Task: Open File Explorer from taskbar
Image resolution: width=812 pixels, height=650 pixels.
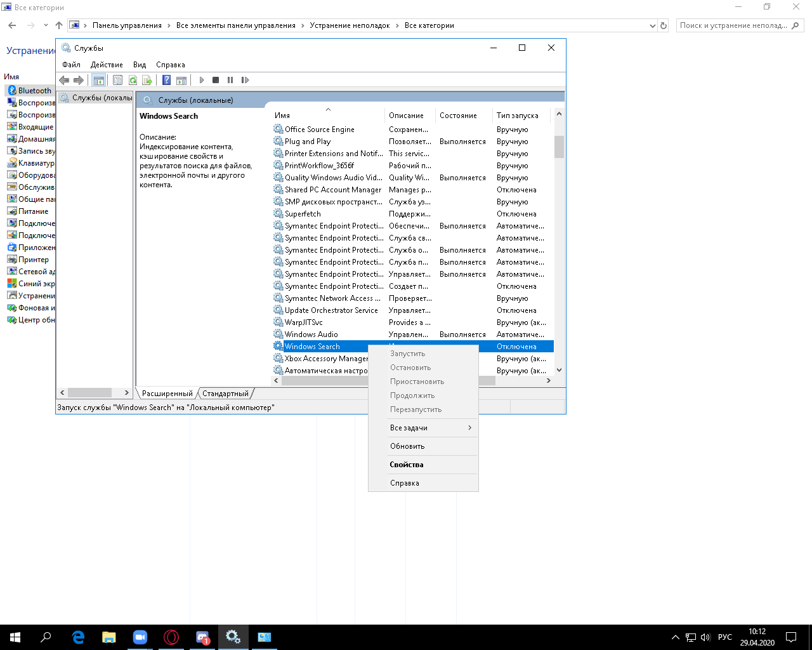Action: (109, 637)
